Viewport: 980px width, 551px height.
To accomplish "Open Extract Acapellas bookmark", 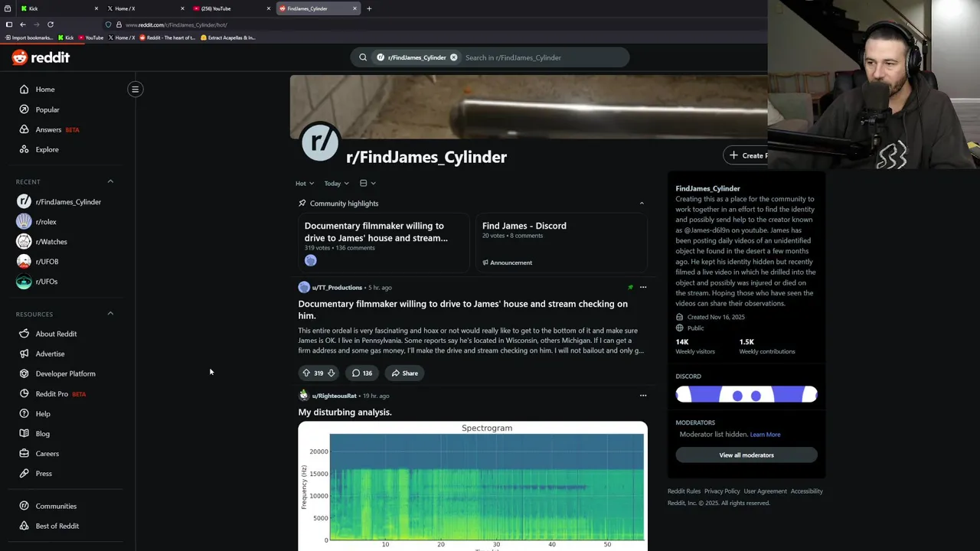I will [228, 37].
